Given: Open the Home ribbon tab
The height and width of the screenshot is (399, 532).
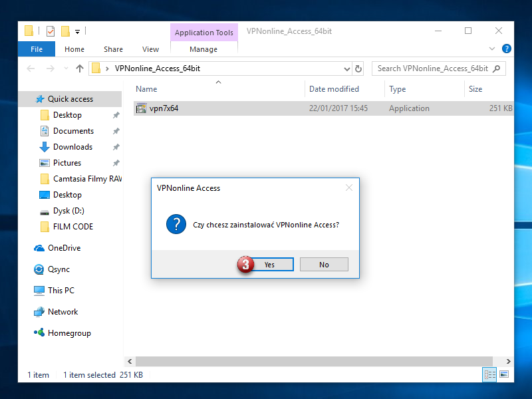Looking at the screenshot, I should (74, 49).
